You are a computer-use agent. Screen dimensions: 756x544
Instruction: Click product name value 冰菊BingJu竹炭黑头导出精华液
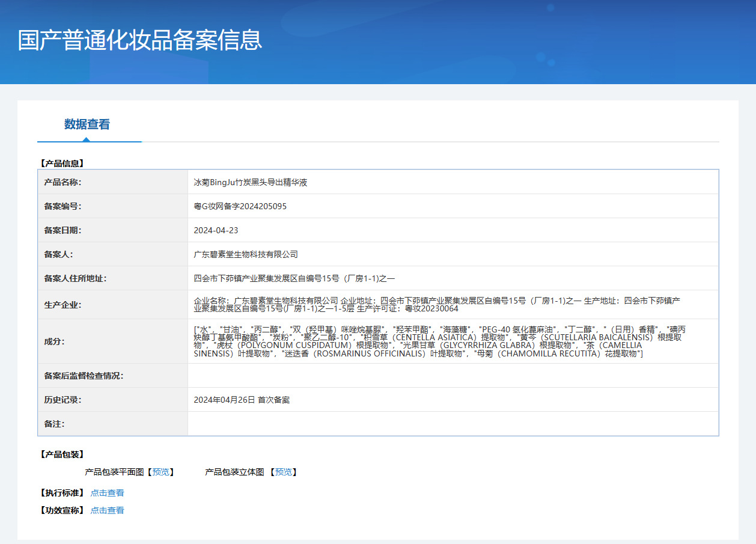(251, 182)
